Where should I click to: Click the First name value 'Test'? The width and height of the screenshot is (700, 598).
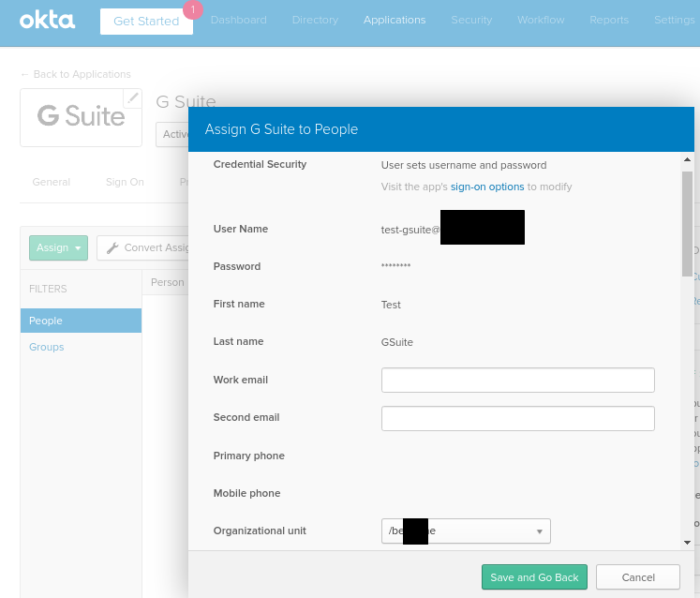tap(391, 305)
